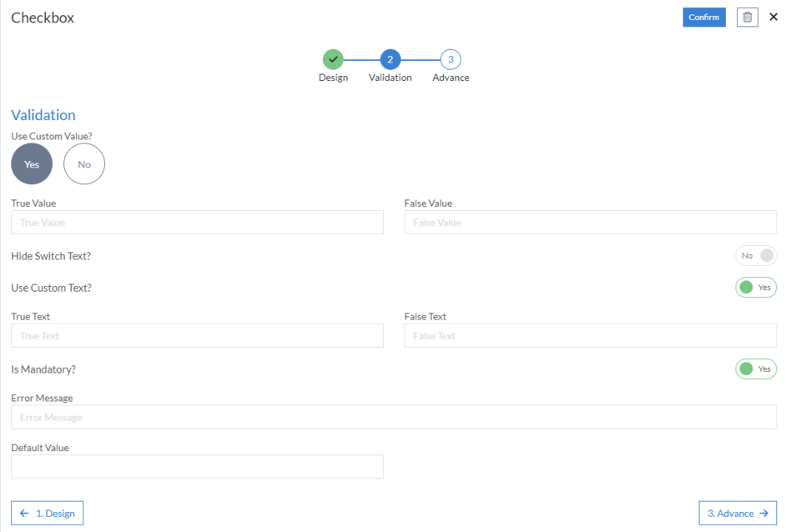
Task: Click the Default Value input field
Action: click(x=196, y=466)
